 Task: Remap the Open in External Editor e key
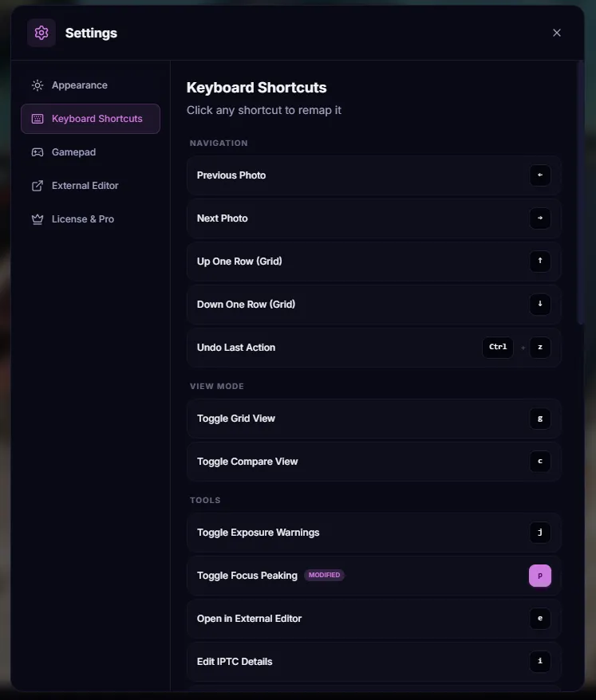coord(540,619)
